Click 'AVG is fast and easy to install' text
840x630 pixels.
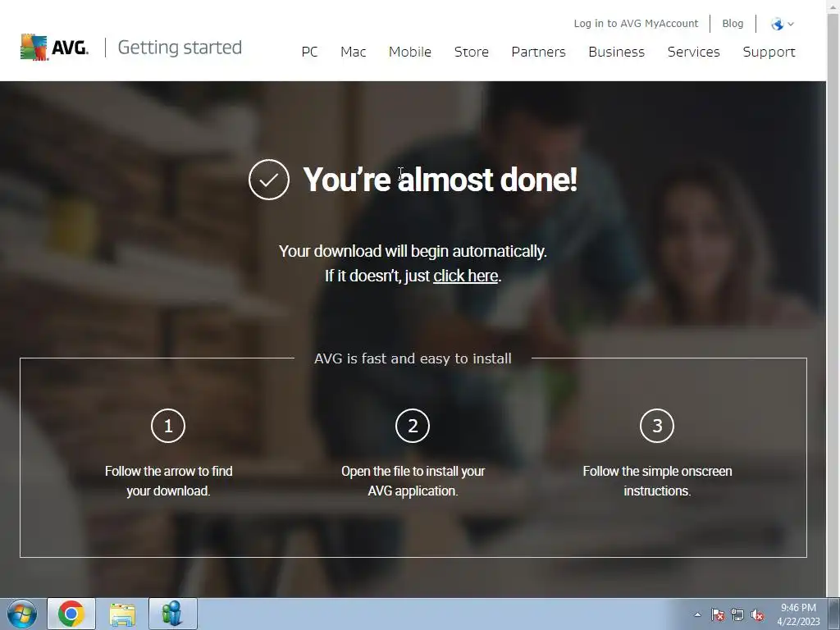413,358
